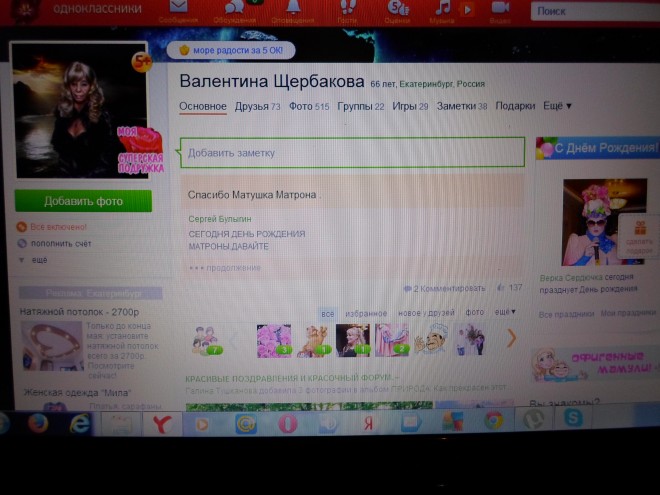
Task: Open 'Женская одежда Мила' ad link
Action: [77, 393]
